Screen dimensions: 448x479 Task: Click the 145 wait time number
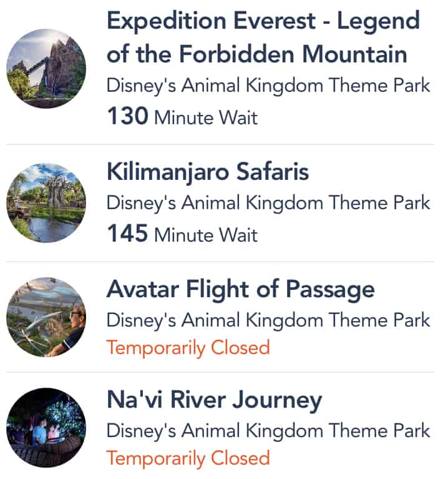point(127,234)
